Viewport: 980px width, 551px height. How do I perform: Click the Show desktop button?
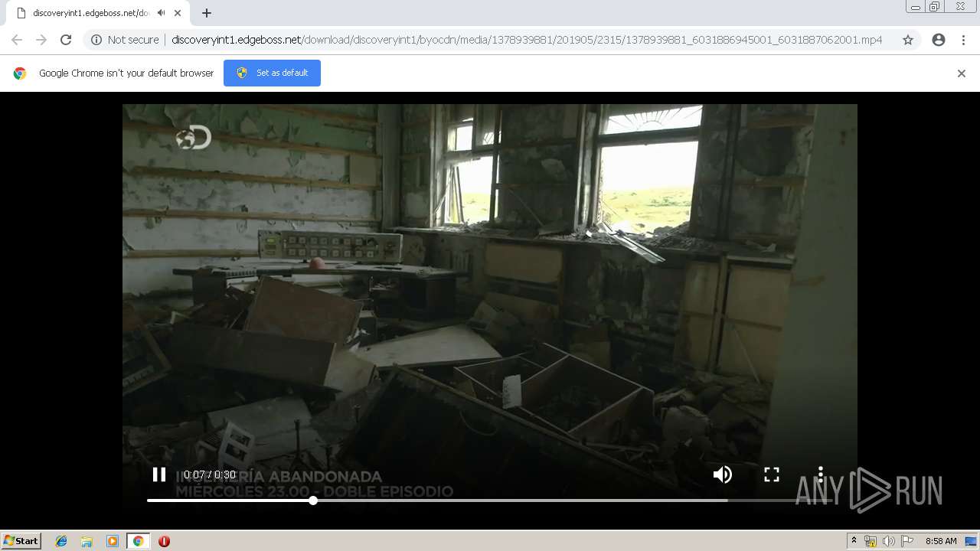pos(971,541)
